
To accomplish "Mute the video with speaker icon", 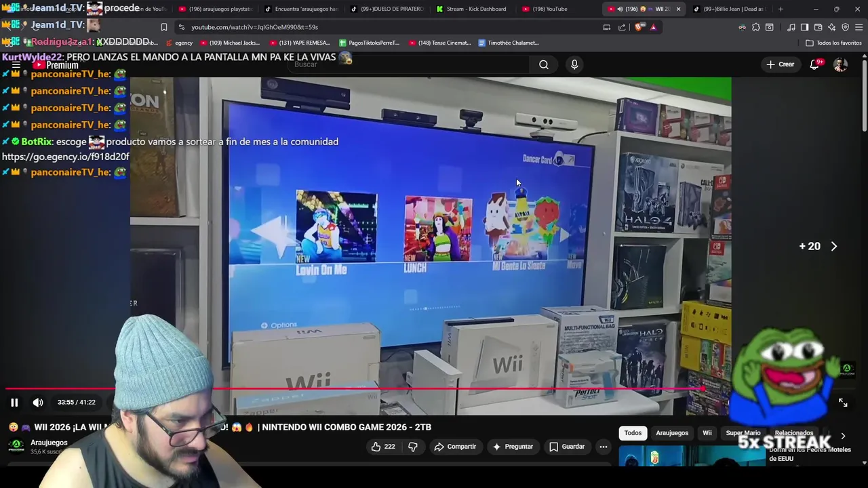I will [x=38, y=402].
